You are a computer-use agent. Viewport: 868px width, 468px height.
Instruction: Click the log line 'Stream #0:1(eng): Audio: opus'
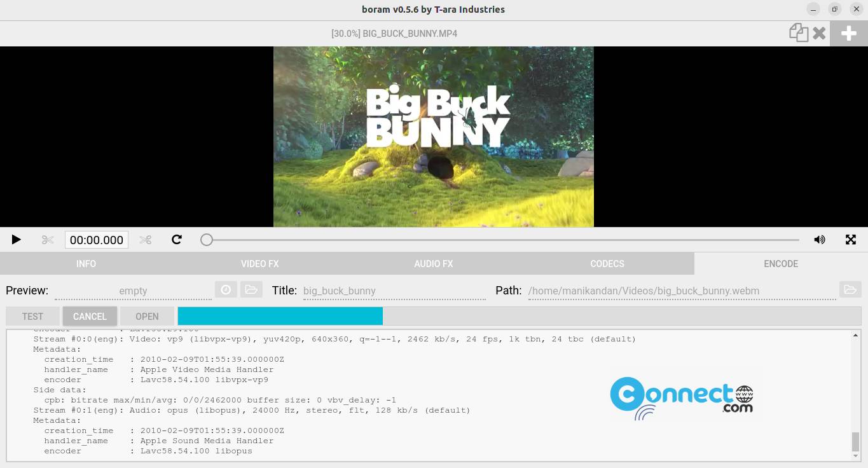pyautogui.click(x=252, y=410)
